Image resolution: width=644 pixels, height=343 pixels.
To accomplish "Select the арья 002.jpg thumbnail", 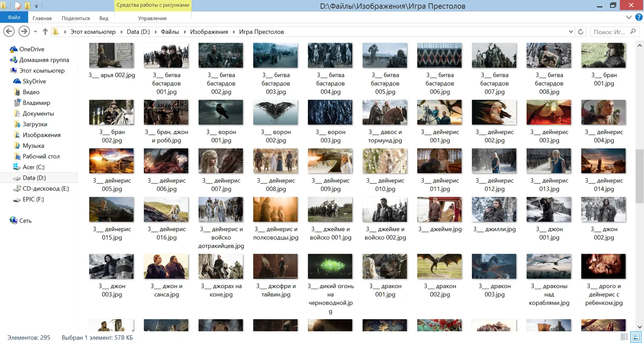I will [111, 55].
